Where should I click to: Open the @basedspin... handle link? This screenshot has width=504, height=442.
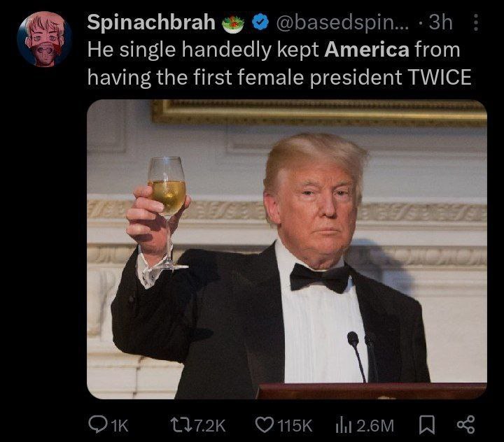click(342, 22)
